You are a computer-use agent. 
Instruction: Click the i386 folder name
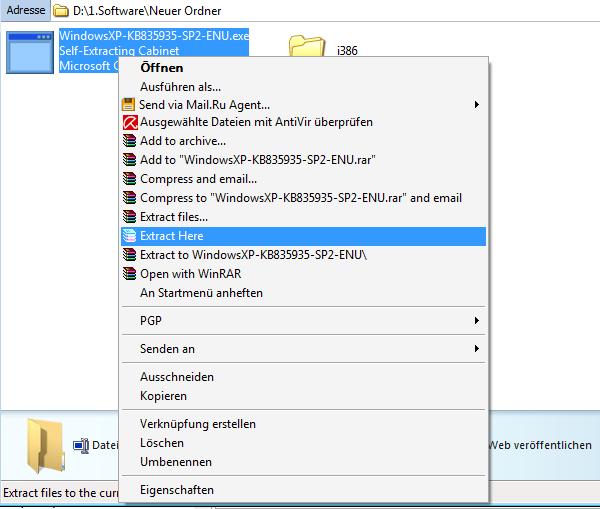[x=347, y=51]
